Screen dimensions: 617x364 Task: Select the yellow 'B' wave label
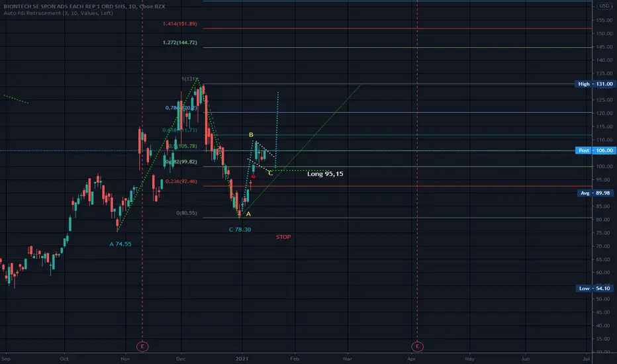tap(251, 135)
